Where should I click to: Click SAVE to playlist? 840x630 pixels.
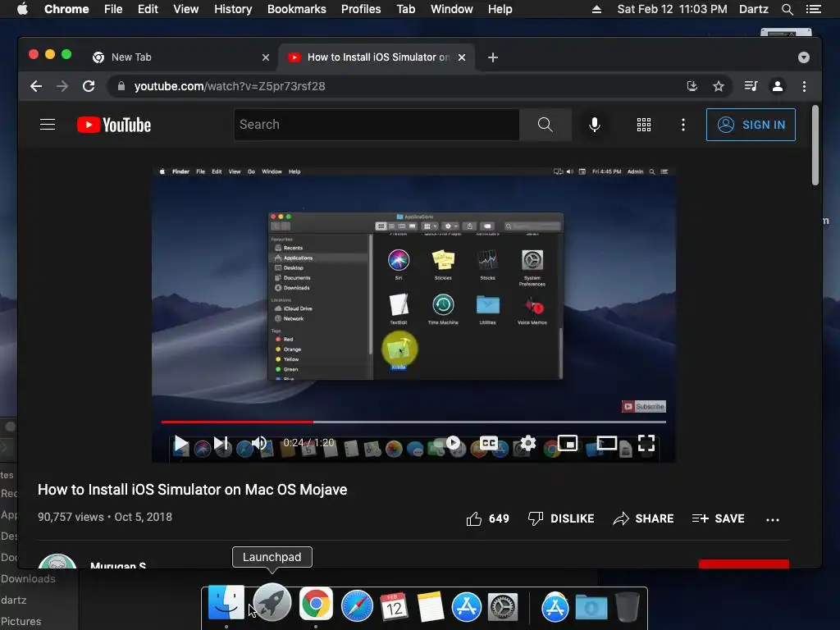click(x=718, y=518)
